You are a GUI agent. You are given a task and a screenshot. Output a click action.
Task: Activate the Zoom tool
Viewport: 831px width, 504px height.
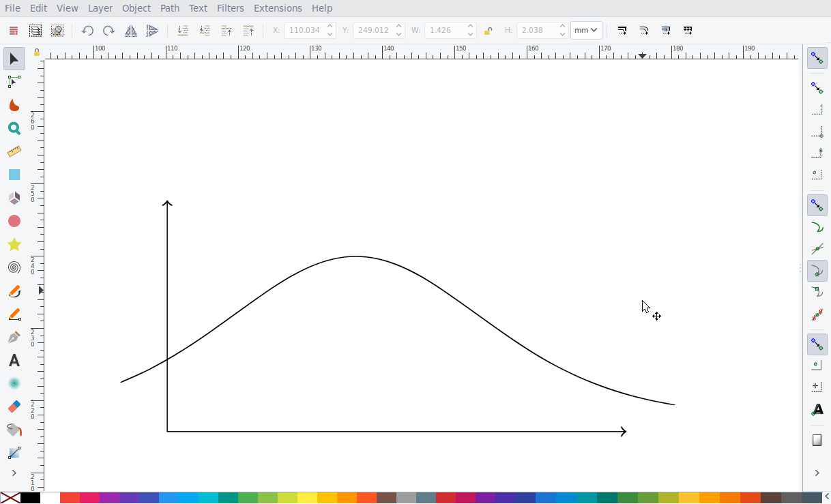point(14,128)
